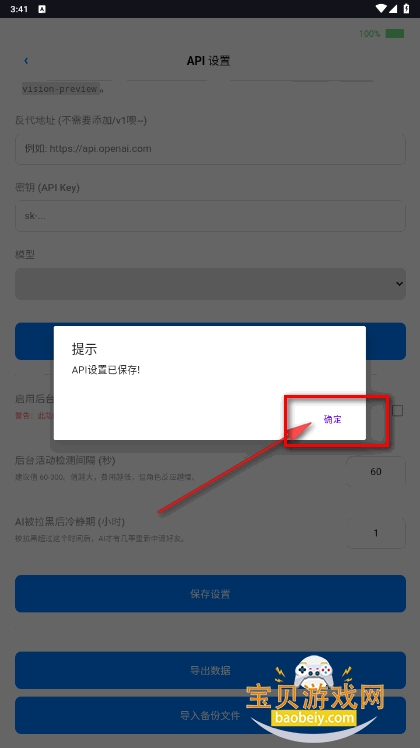Tap the 保存设置 save settings button
This screenshot has height=748, width=420.
(210, 593)
